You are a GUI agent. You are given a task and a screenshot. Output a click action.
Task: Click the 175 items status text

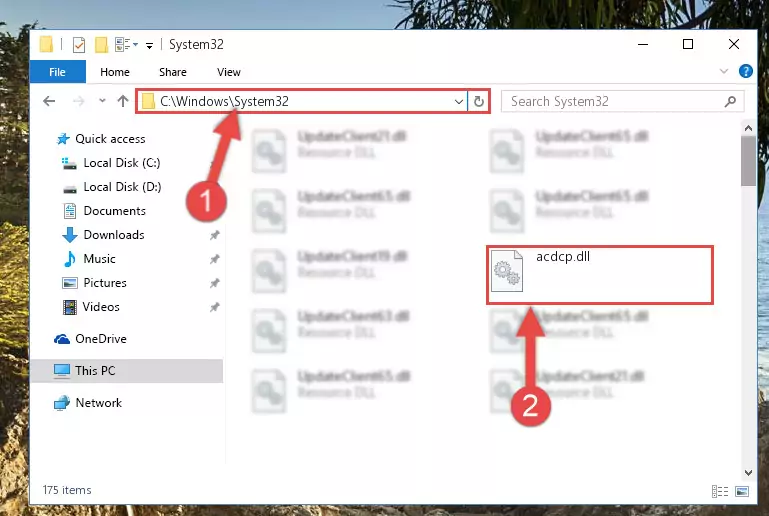tap(67, 490)
